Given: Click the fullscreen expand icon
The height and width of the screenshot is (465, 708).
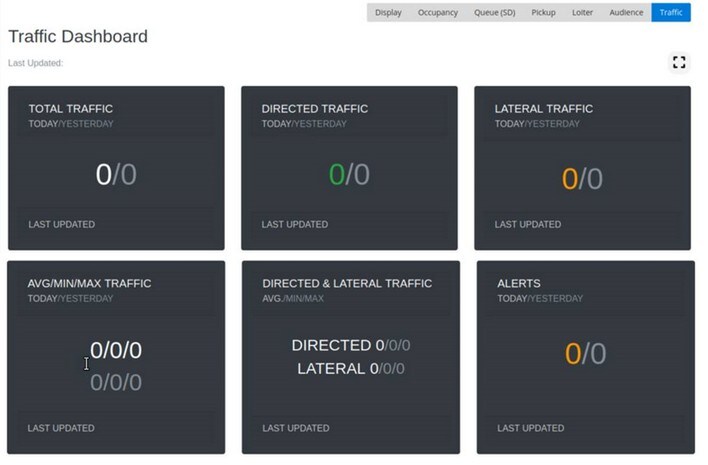Looking at the screenshot, I should [679, 62].
